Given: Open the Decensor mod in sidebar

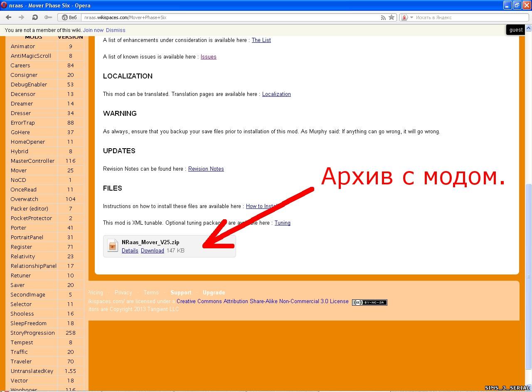Looking at the screenshot, I should [x=23, y=94].
